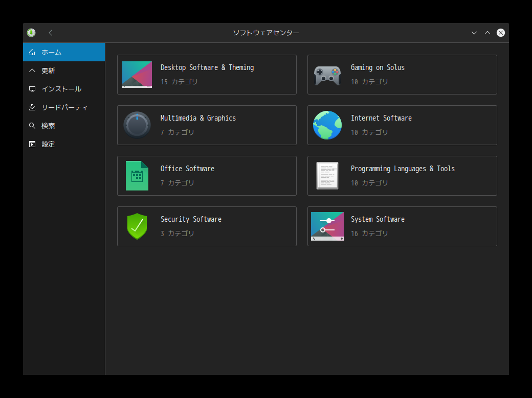Browse the System Software category
The width and height of the screenshot is (532, 398).
point(403,226)
